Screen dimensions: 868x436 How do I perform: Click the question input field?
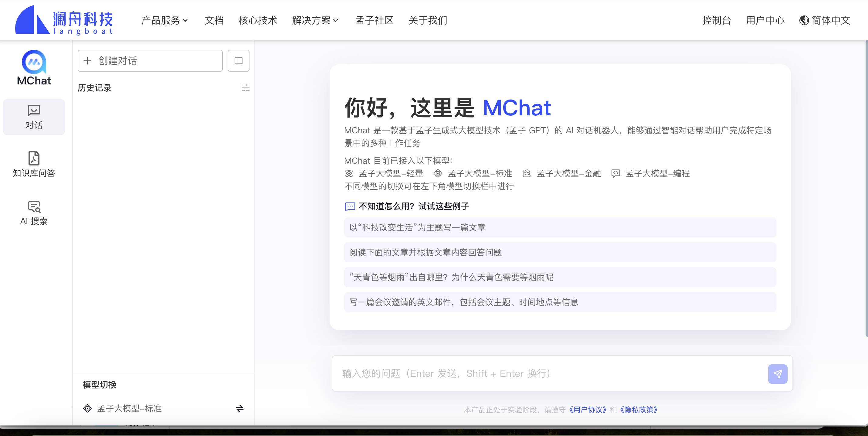pyautogui.click(x=539, y=373)
